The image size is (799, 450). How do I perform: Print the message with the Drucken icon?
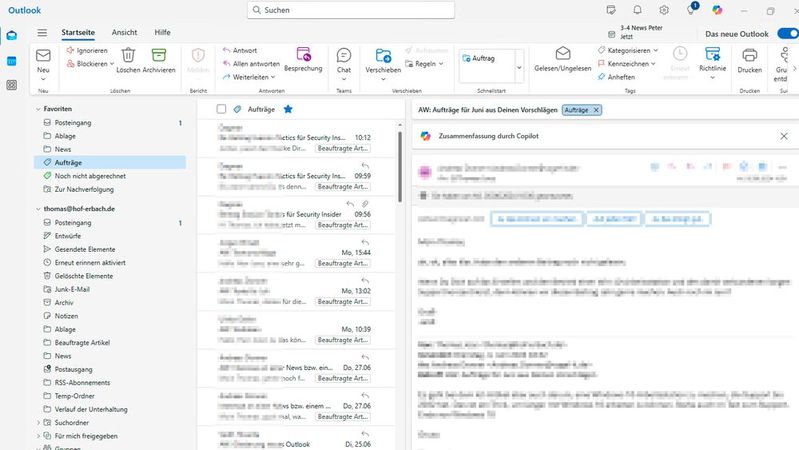point(750,55)
